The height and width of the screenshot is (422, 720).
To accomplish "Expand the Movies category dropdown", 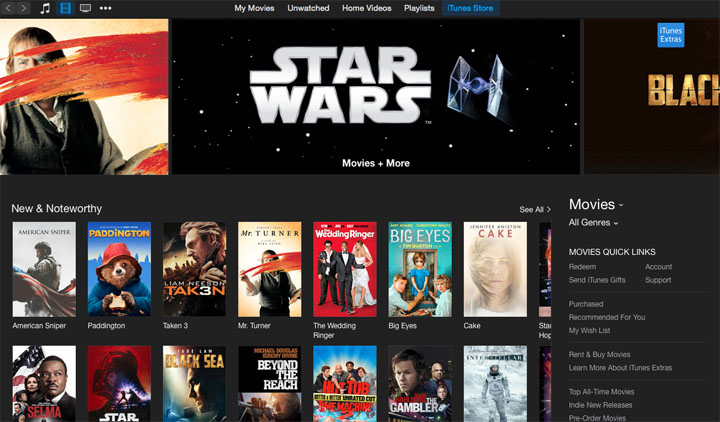I will tap(596, 204).
